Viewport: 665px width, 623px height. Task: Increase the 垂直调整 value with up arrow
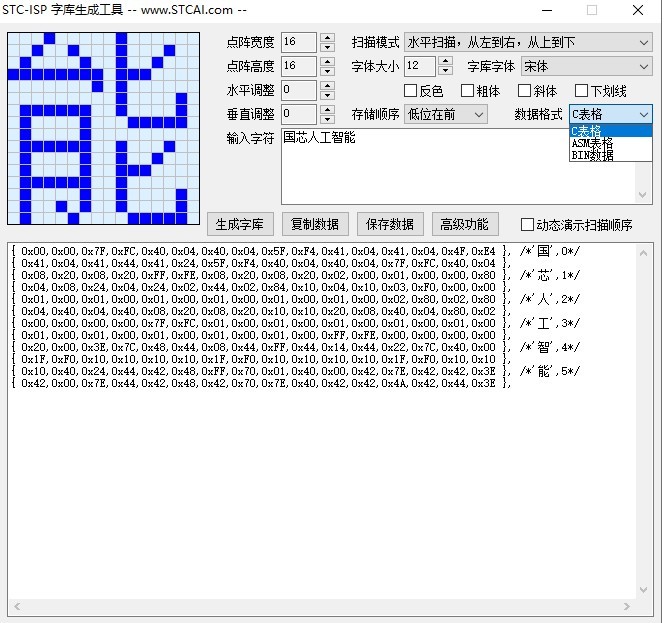tap(327, 109)
